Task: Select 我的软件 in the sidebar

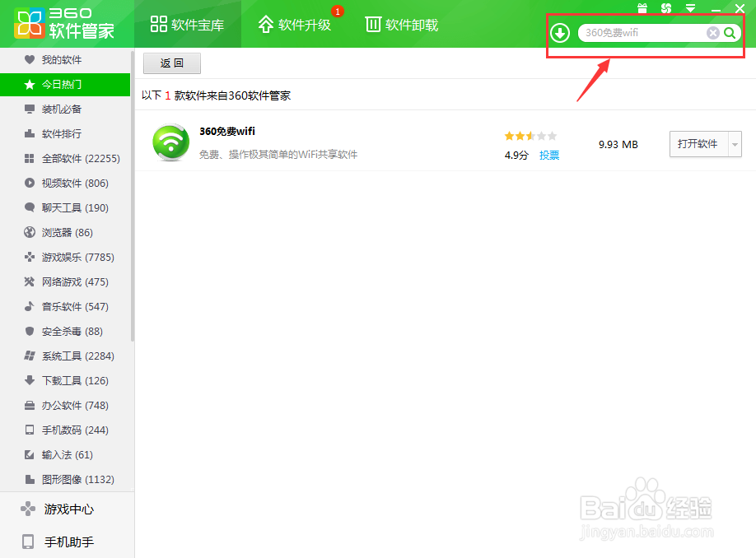Action: 65,60
